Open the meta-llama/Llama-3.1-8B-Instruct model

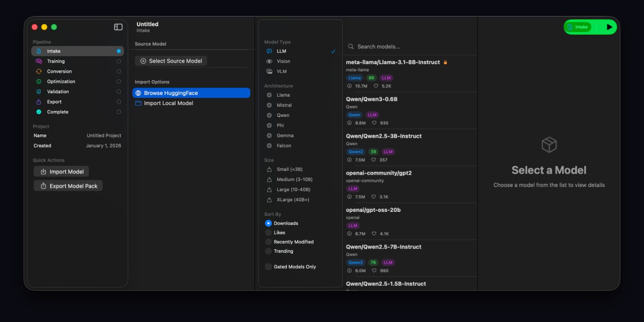pyautogui.click(x=410, y=74)
